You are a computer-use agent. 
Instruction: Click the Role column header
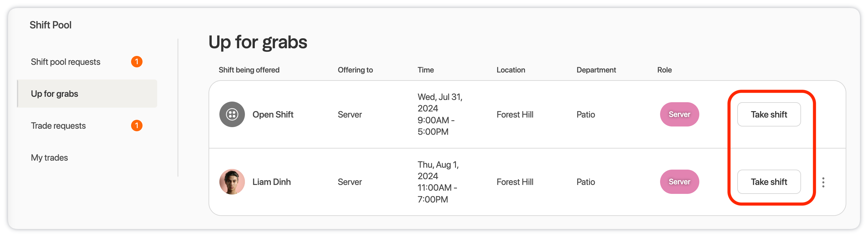pyautogui.click(x=664, y=70)
